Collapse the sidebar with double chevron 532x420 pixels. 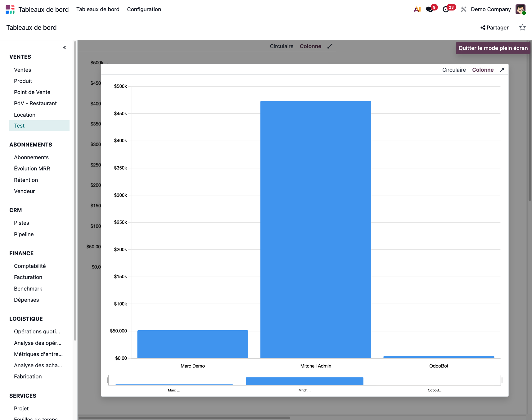tap(65, 48)
